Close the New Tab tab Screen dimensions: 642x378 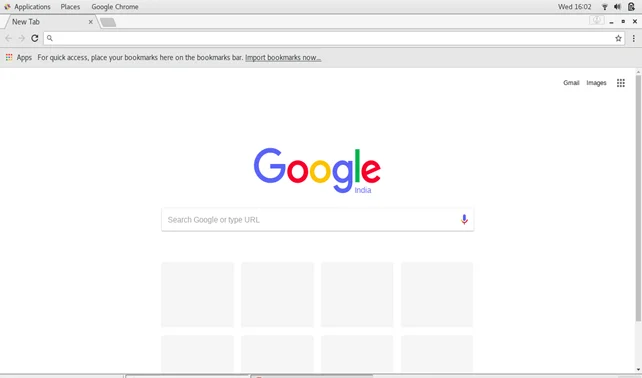tap(90, 22)
